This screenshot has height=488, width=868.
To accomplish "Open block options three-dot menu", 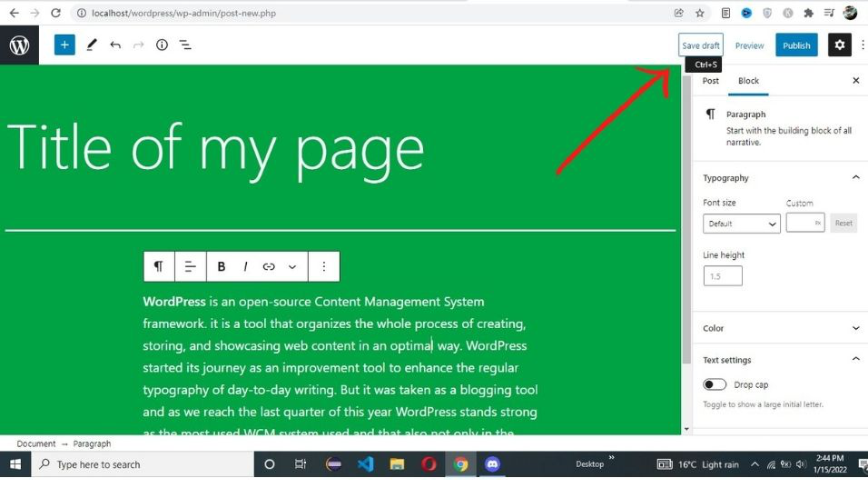I will coord(324,266).
